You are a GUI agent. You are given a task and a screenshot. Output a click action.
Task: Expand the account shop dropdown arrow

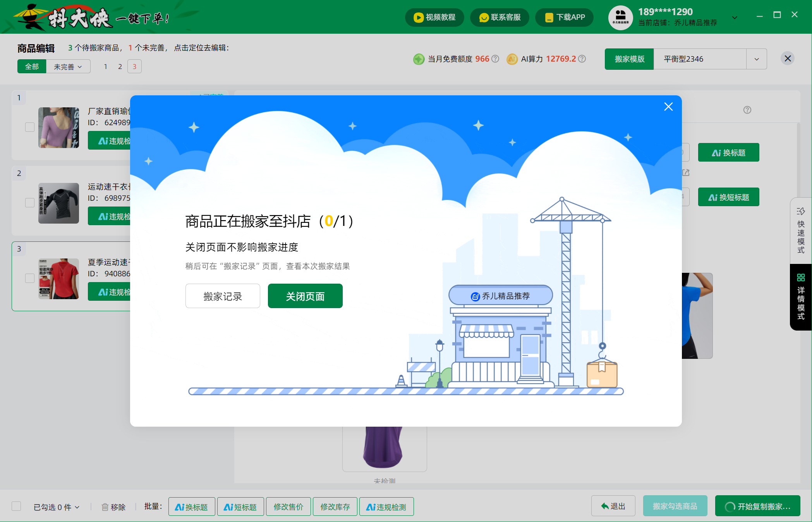(735, 17)
